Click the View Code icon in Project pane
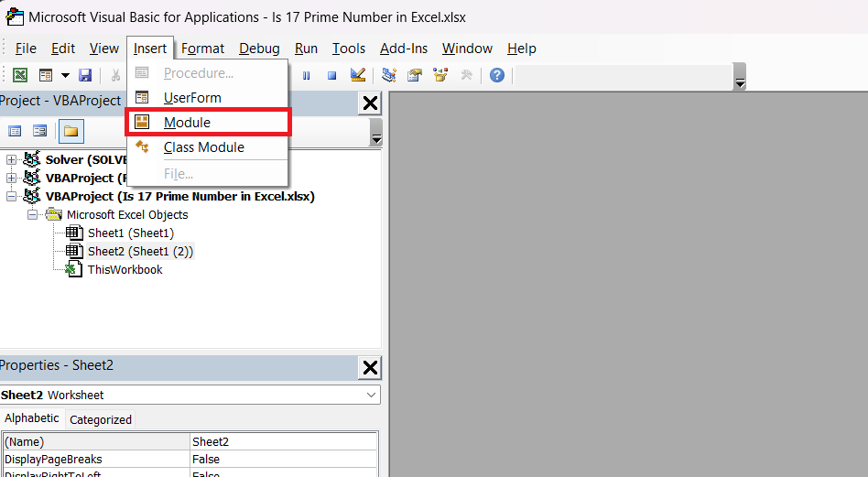Image resolution: width=868 pixels, height=477 pixels. click(x=15, y=131)
